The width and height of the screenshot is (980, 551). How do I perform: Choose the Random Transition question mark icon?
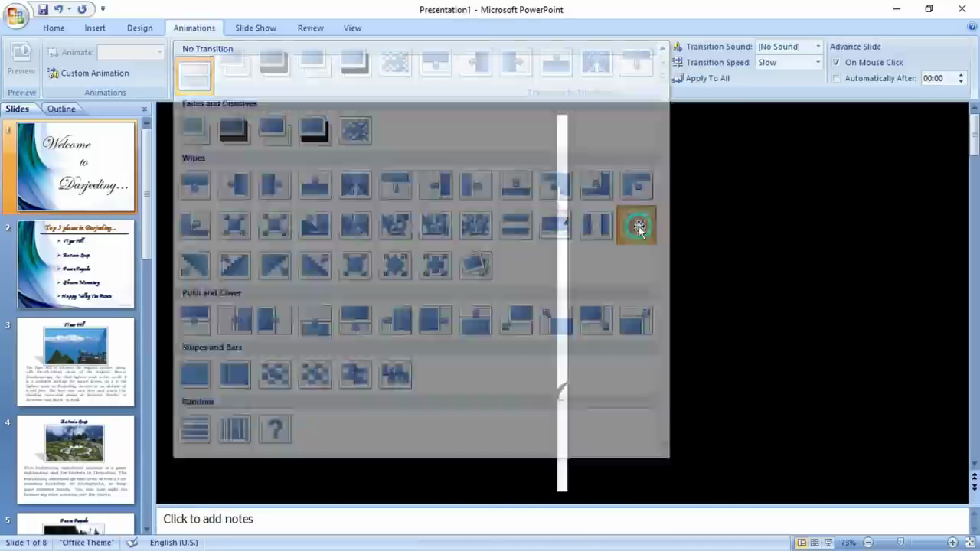[x=276, y=429]
